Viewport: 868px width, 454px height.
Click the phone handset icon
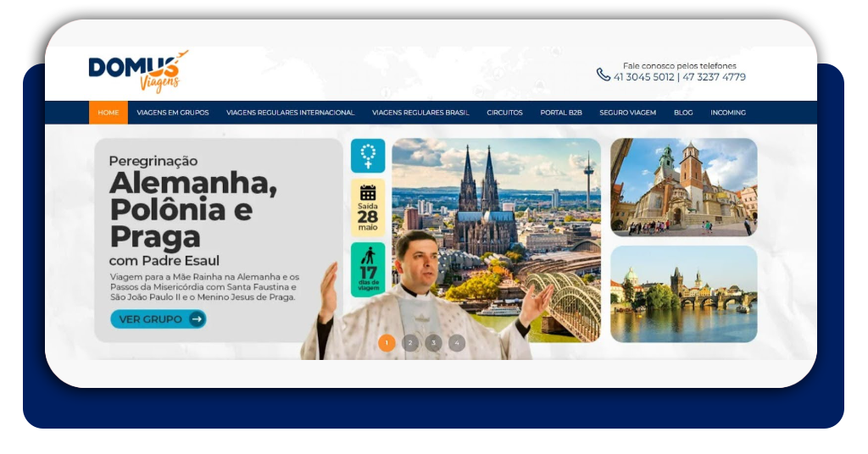[604, 74]
